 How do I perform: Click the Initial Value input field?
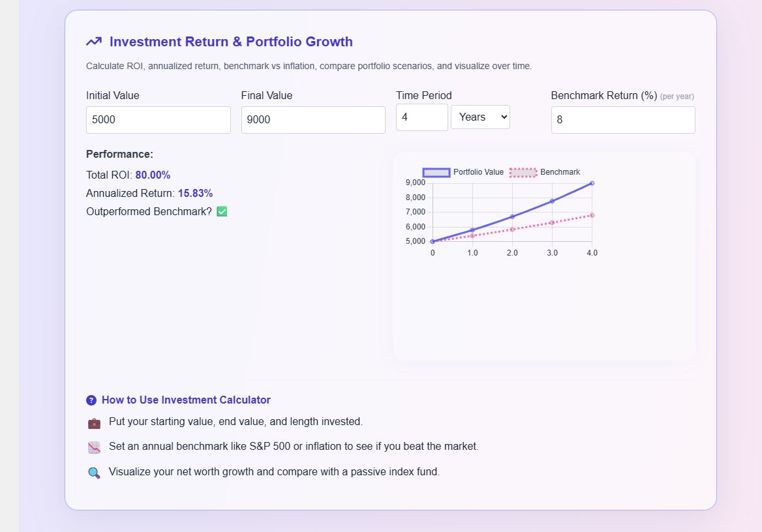(159, 120)
